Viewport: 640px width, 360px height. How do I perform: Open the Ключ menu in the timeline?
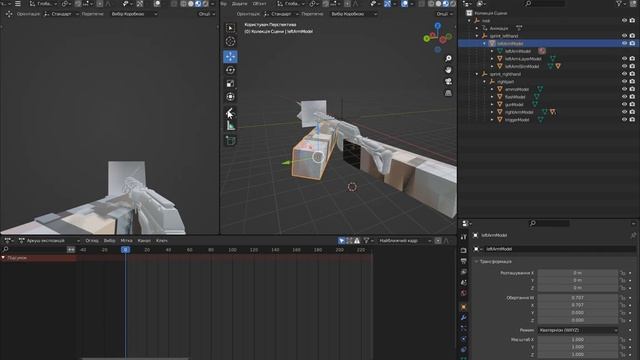click(162, 241)
